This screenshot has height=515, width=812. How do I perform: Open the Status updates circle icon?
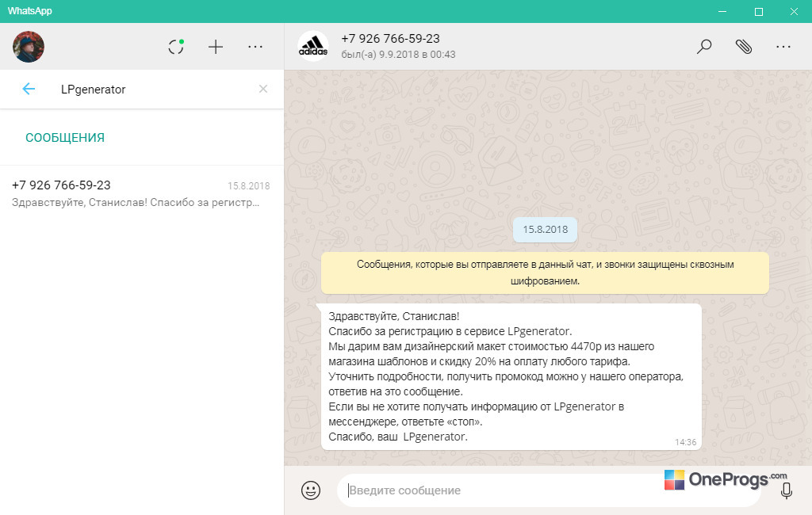tap(176, 47)
